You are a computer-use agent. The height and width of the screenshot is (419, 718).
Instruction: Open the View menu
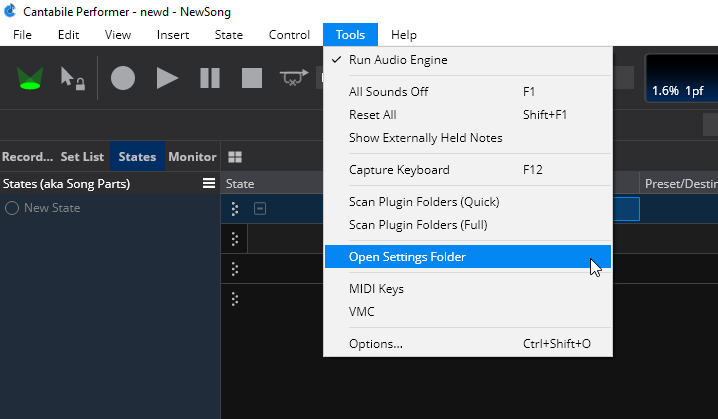(118, 35)
